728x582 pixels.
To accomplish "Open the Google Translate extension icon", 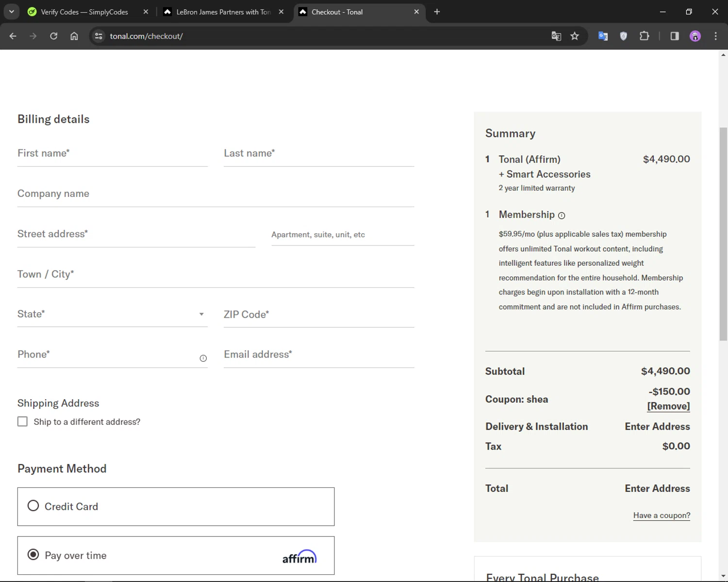I will click(603, 36).
